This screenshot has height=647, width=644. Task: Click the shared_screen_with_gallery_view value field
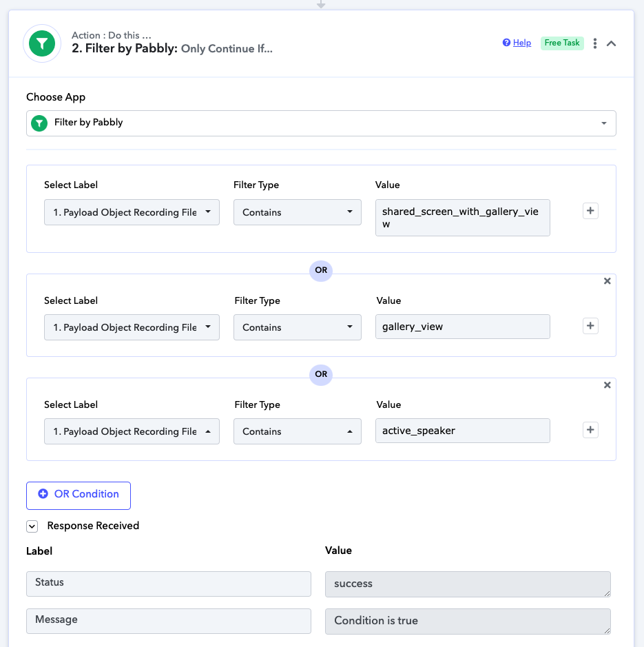click(x=462, y=218)
